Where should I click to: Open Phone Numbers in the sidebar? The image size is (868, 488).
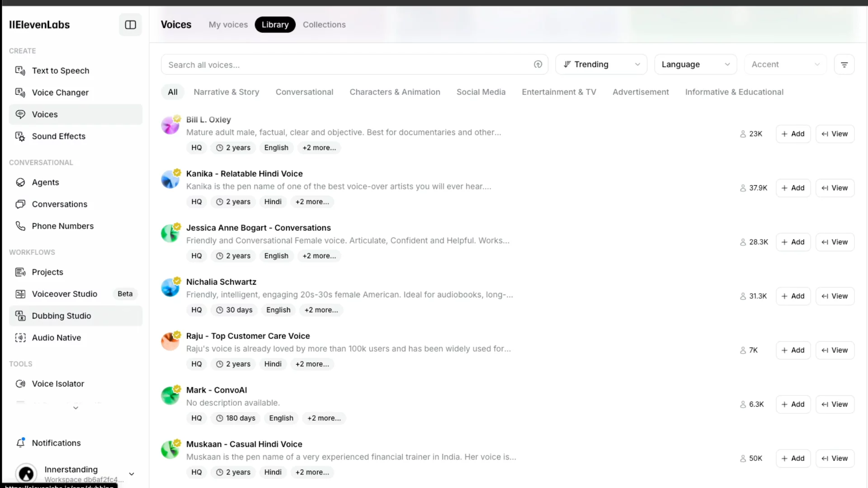point(62,226)
